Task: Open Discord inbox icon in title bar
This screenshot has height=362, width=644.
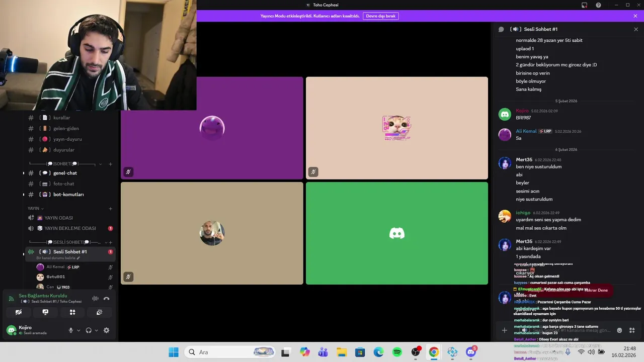Action: [584, 5]
